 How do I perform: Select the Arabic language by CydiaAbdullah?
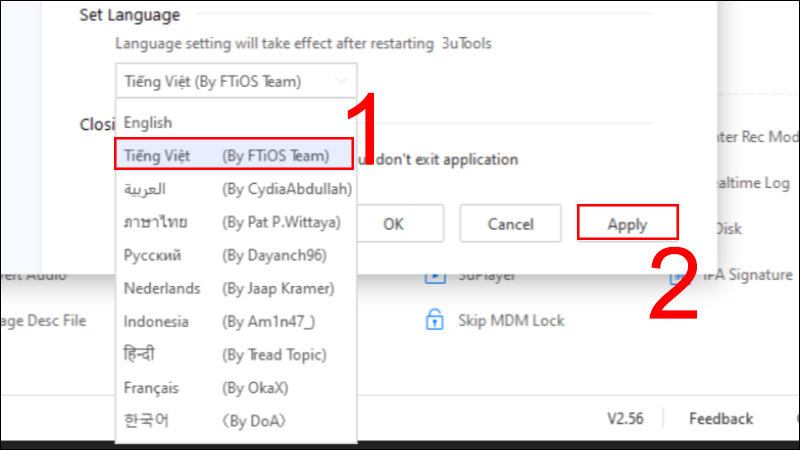[x=236, y=189]
